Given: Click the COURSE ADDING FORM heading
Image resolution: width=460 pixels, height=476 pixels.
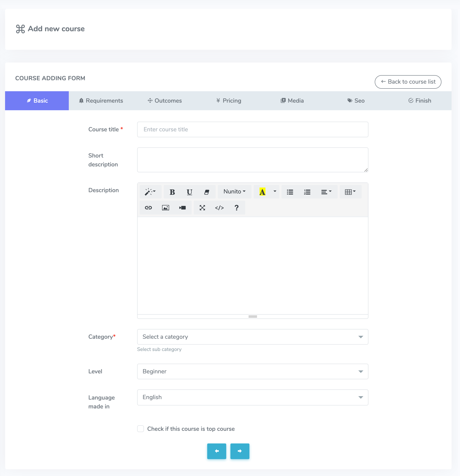Looking at the screenshot, I should click(x=50, y=78).
